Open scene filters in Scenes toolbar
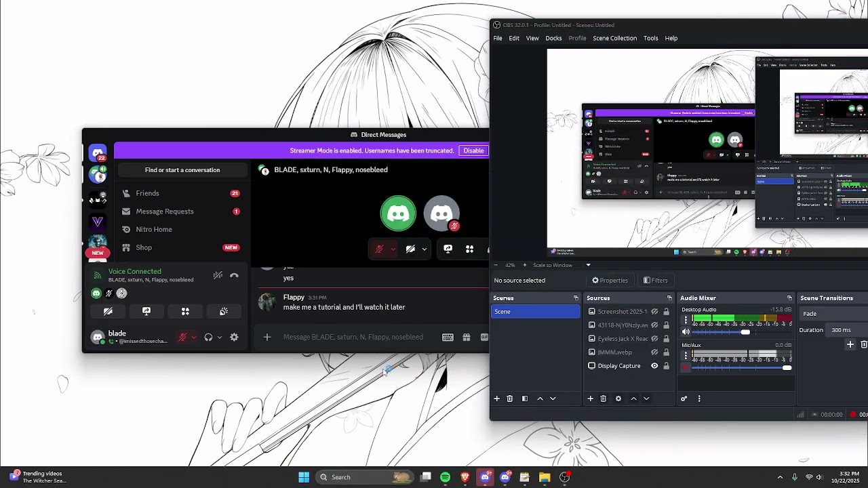868x488 pixels. tap(524, 399)
